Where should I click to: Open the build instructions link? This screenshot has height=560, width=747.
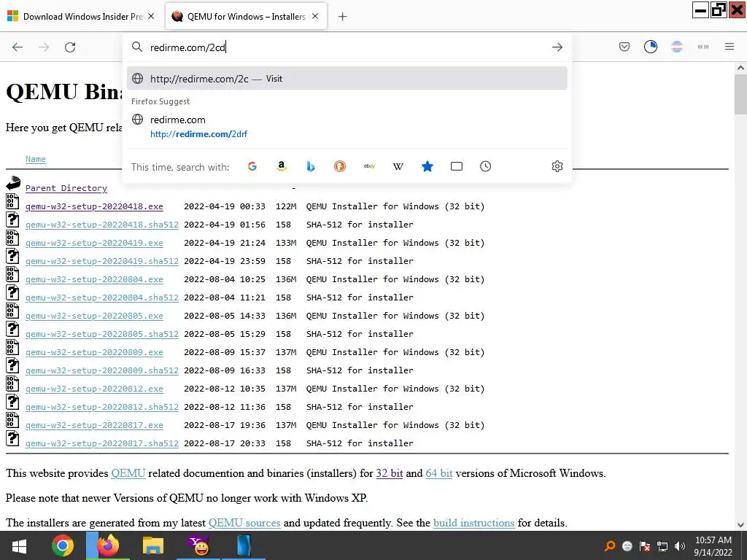[473, 523]
